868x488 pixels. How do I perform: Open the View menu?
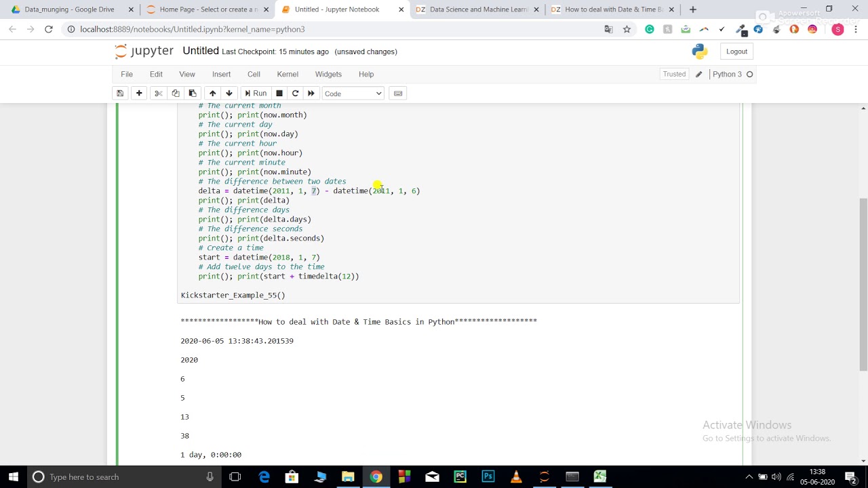pyautogui.click(x=187, y=74)
